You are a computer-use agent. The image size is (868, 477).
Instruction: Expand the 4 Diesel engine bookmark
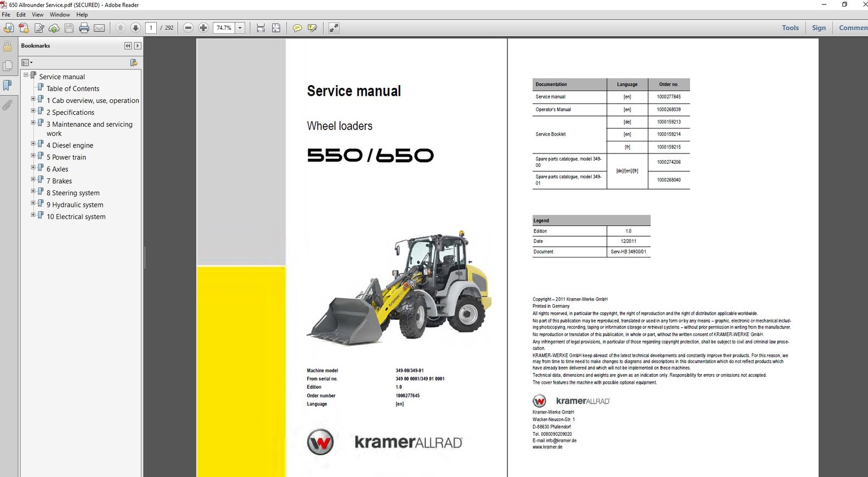tap(33, 144)
